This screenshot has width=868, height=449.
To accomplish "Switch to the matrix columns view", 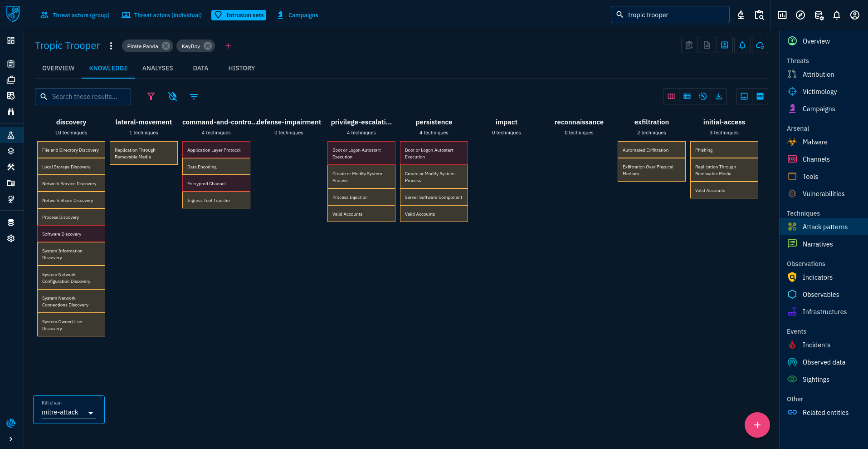I will tap(671, 96).
